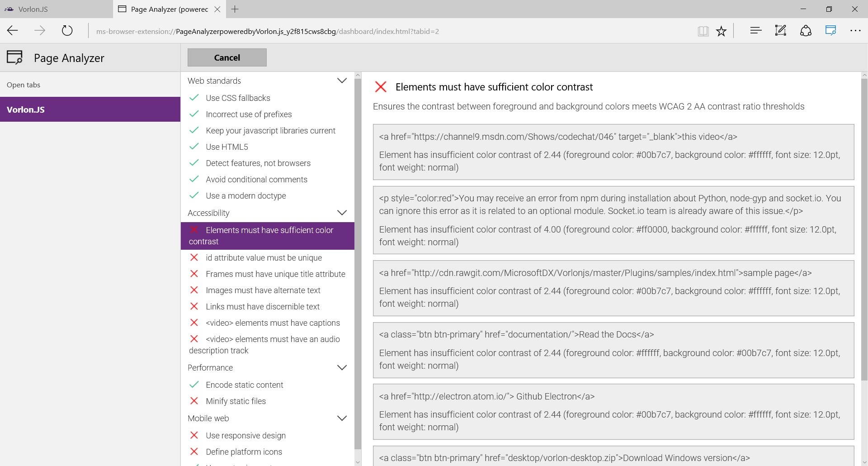Collapse the Web standards section
This screenshot has width=868, height=466.
point(342,81)
